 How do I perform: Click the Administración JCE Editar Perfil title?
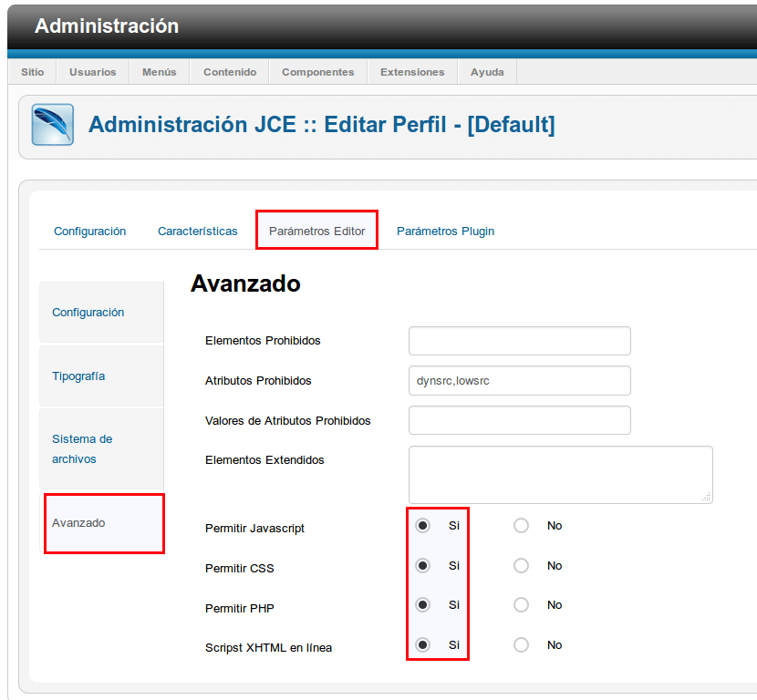point(322,125)
